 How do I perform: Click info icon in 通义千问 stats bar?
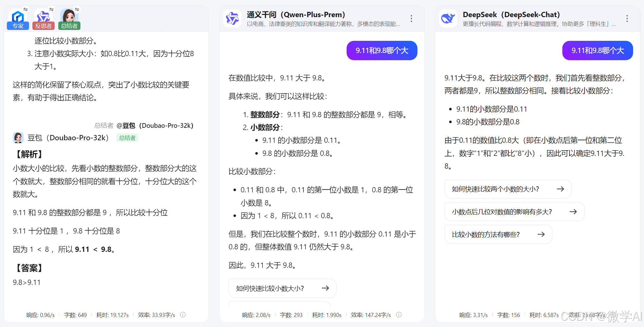click(399, 315)
